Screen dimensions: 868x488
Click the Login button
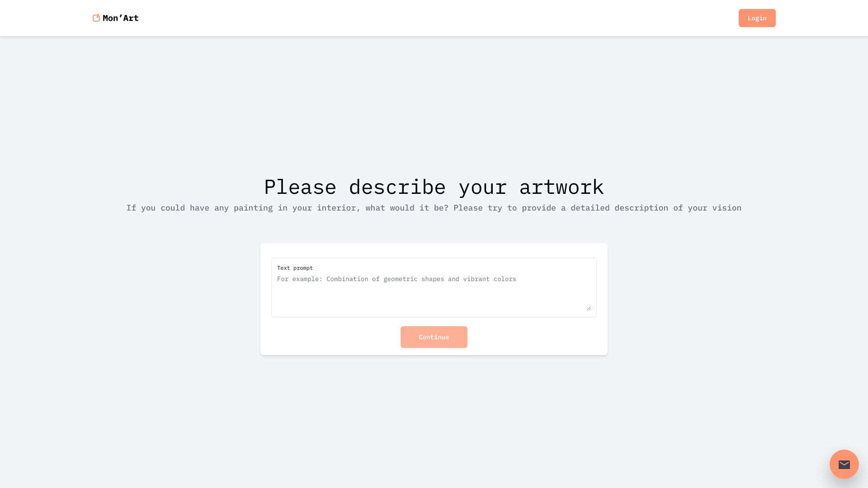point(757,18)
